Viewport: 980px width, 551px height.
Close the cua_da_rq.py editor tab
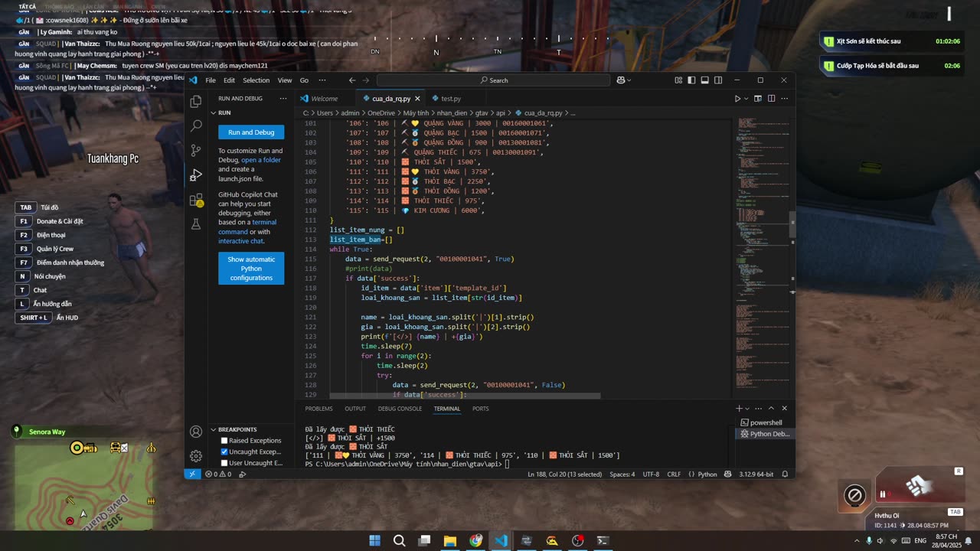coord(417,99)
